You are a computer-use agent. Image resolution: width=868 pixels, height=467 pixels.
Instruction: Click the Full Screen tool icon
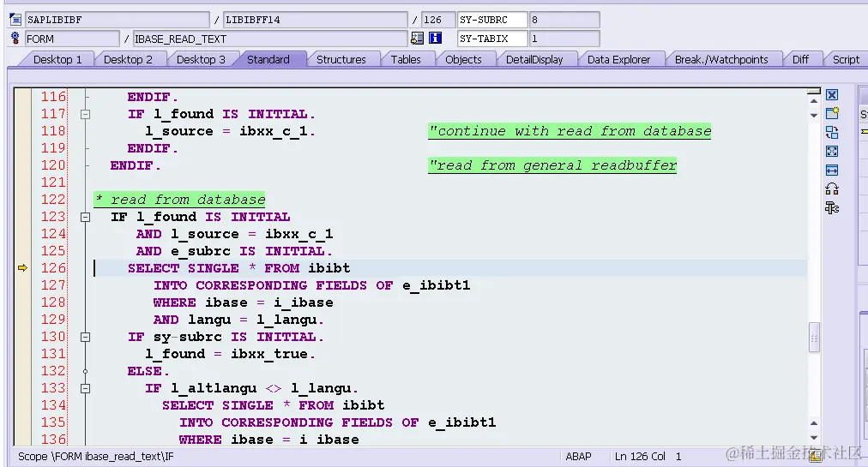click(831, 151)
